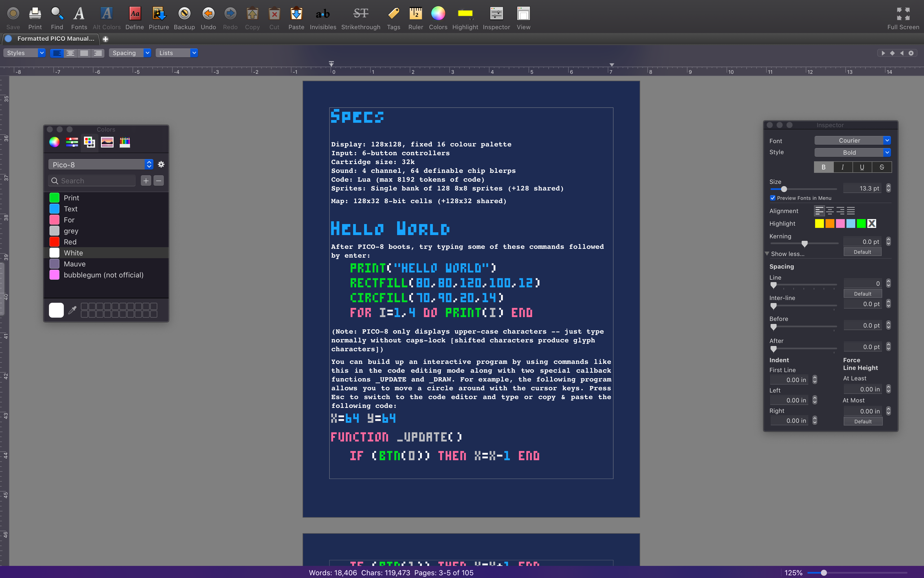The width and height of the screenshot is (924, 578).
Task: Click the font Size slider
Action: point(803,189)
